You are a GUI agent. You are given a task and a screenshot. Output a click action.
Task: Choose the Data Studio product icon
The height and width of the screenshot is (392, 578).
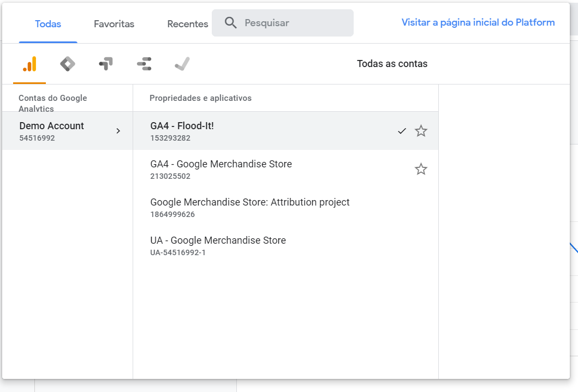[144, 64]
